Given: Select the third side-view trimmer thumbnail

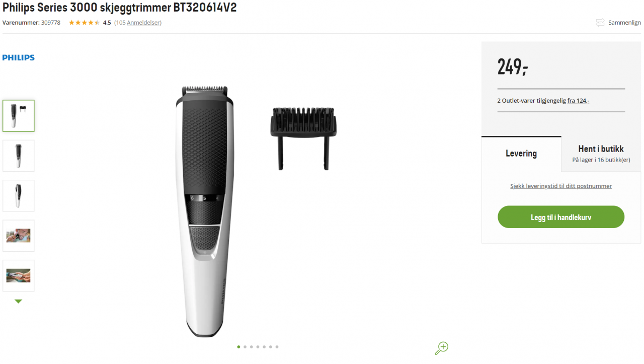Looking at the screenshot, I should pyautogui.click(x=19, y=196).
